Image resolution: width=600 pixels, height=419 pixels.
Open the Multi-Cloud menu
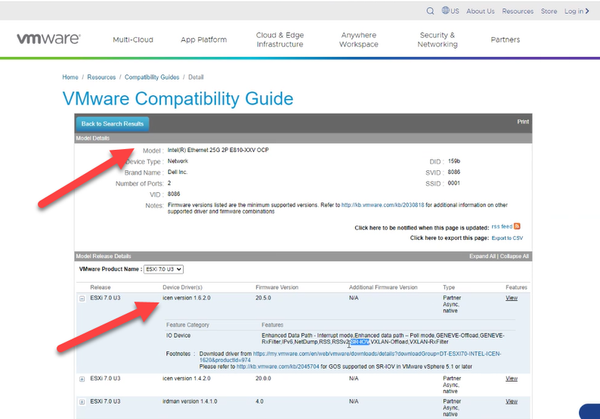[133, 40]
